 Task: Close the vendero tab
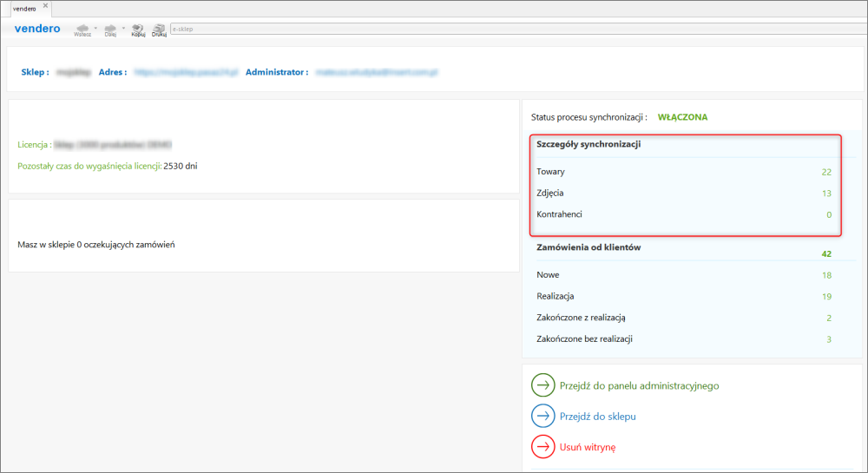[x=46, y=7]
